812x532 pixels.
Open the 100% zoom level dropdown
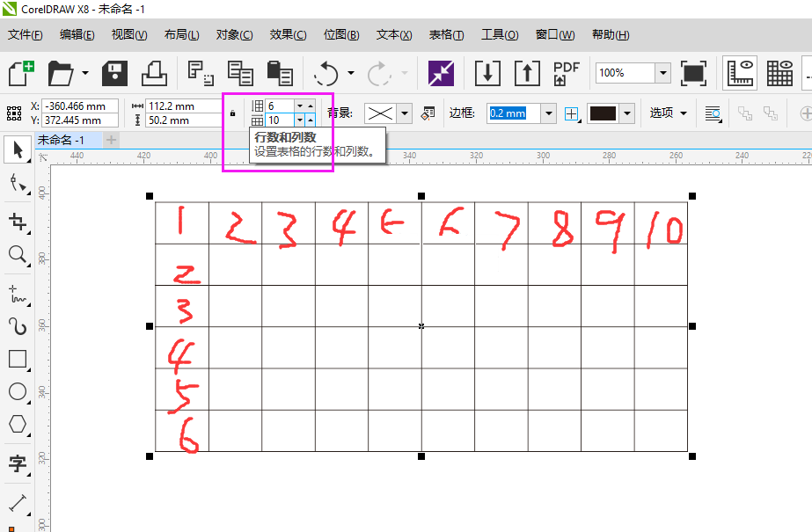pyautogui.click(x=662, y=73)
